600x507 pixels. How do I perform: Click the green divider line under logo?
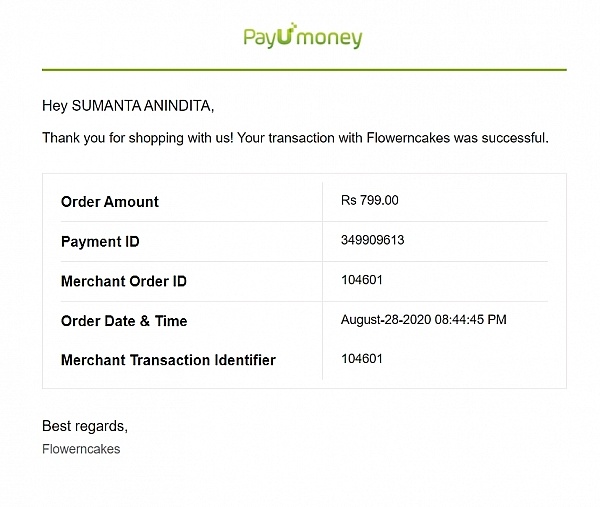(x=304, y=69)
